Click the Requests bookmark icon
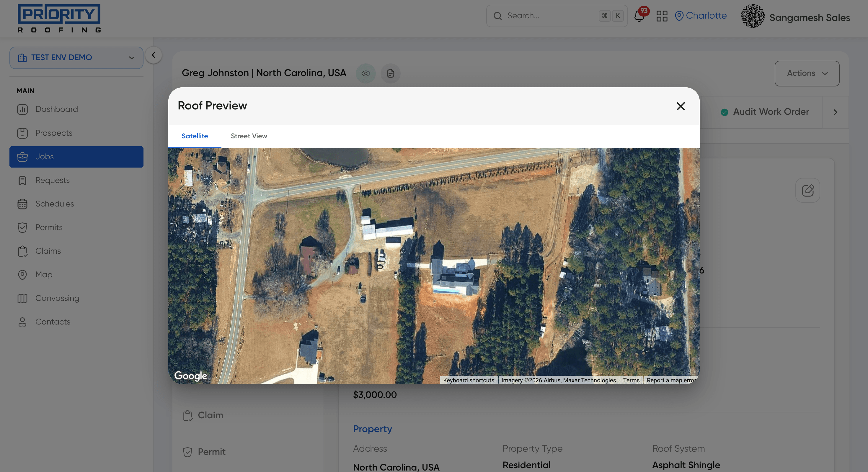Image resolution: width=868 pixels, height=472 pixels. tap(22, 181)
